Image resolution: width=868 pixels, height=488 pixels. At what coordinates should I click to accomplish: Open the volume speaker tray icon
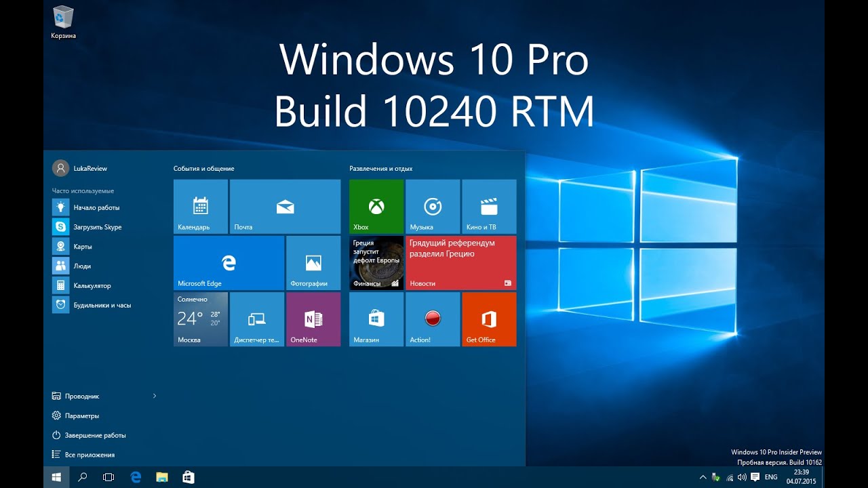tap(742, 477)
